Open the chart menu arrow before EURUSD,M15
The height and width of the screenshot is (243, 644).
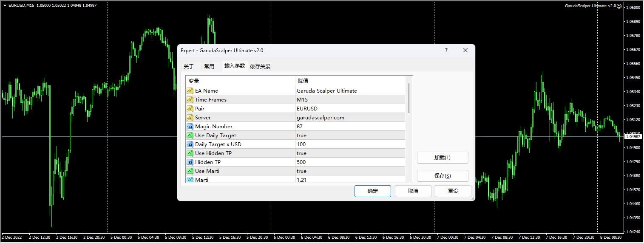click(4, 6)
